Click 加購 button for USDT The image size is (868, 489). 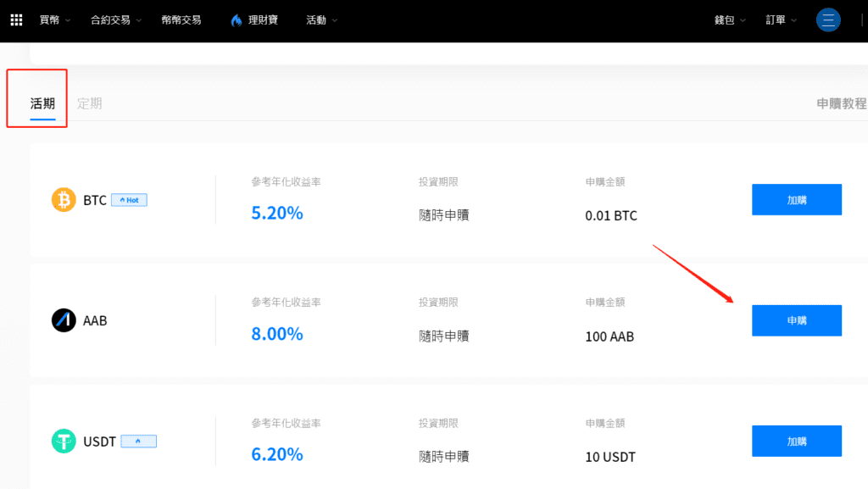(797, 441)
